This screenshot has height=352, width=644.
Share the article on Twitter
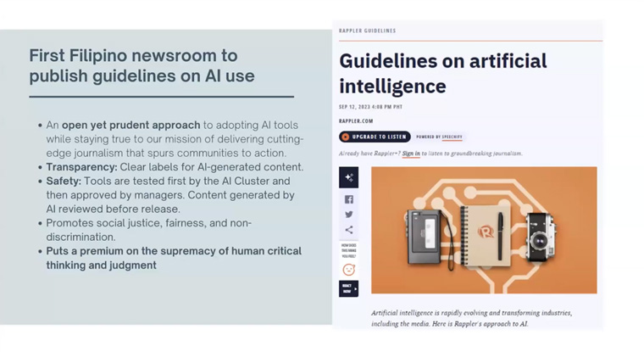pyautogui.click(x=349, y=215)
